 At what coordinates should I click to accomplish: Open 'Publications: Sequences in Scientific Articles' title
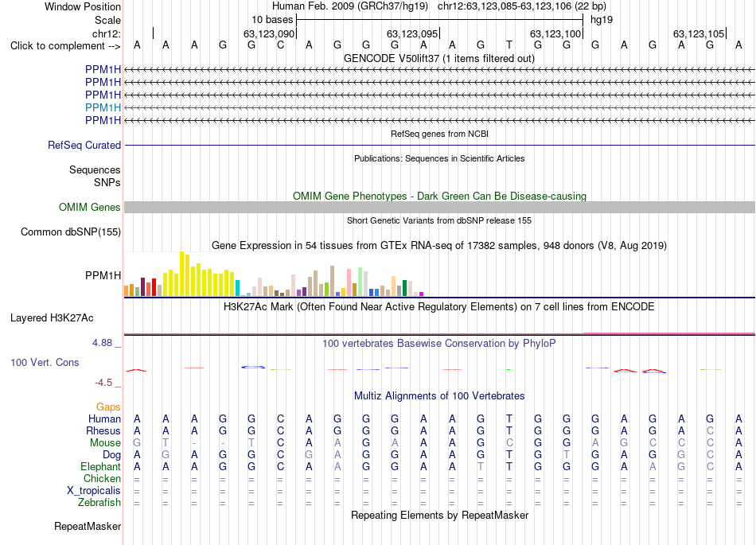[439, 158]
